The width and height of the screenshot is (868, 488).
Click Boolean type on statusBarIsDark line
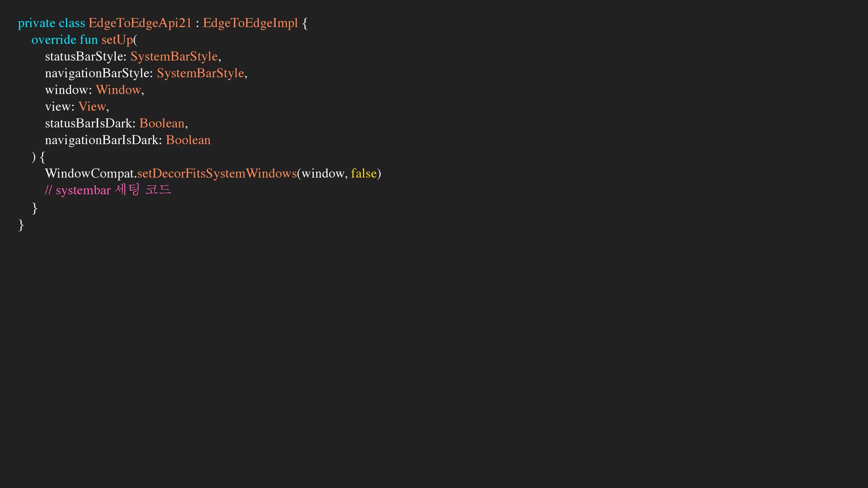tap(162, 123)
